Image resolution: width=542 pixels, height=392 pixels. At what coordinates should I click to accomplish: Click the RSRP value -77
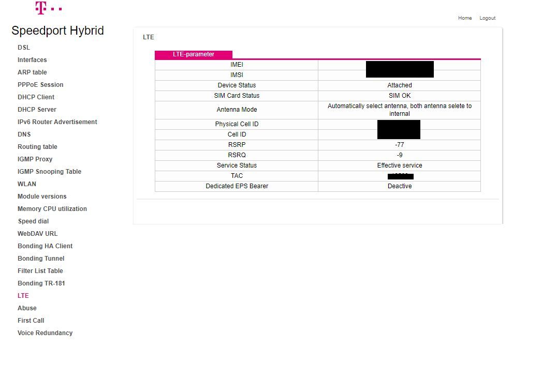(x=400, y=145)
